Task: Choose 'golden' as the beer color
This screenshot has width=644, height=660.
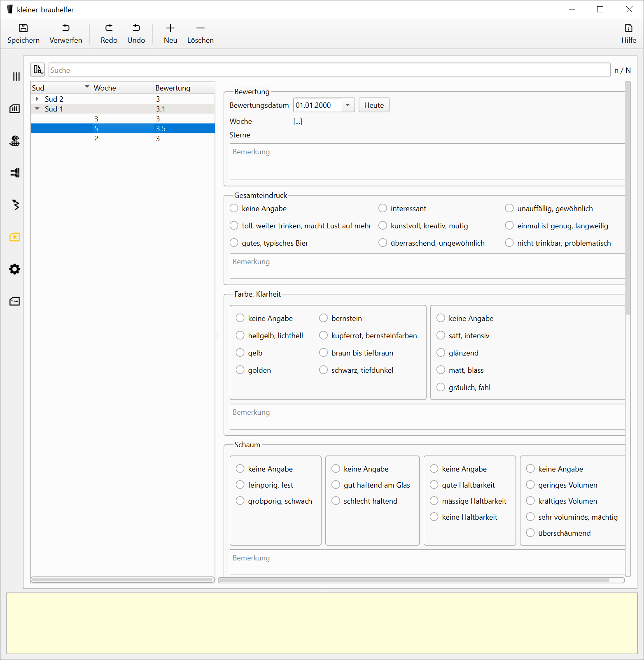Action: (x=240, y=370)
